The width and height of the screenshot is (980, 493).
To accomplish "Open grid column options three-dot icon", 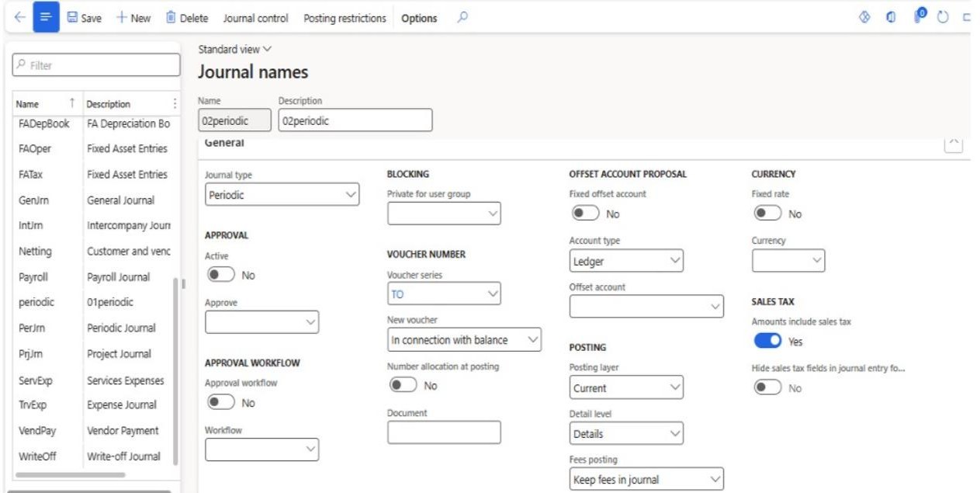I will 175,104.
